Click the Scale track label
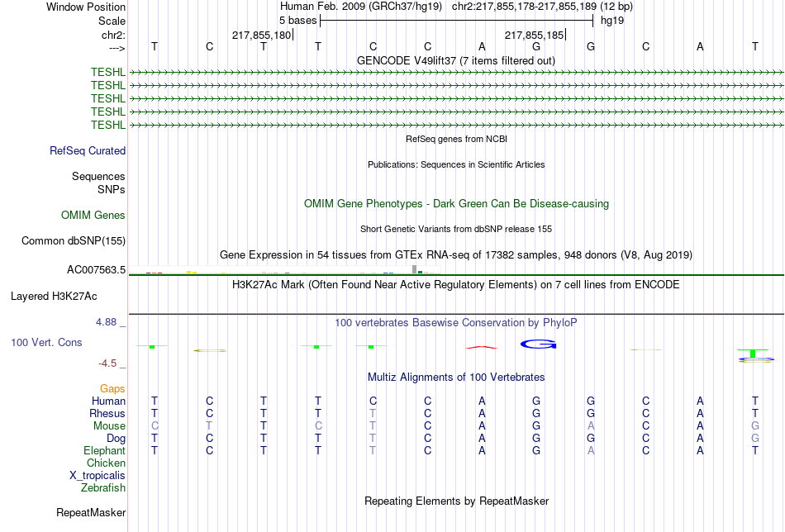 tap(112, 21)
